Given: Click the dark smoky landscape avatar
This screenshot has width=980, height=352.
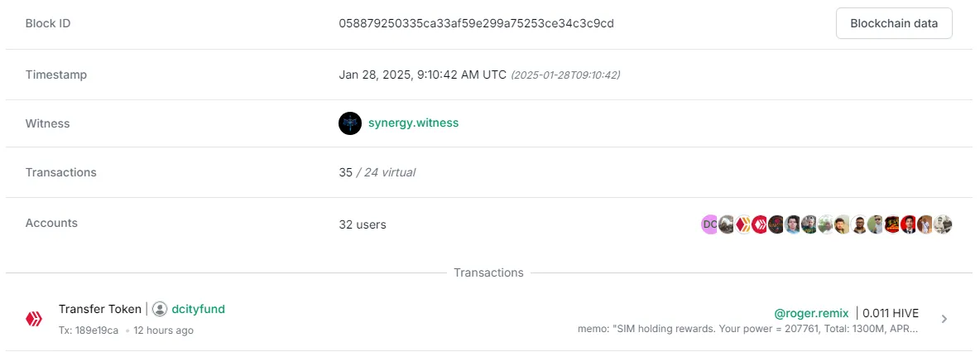Looking at the screenshot, I should (726, 224).
